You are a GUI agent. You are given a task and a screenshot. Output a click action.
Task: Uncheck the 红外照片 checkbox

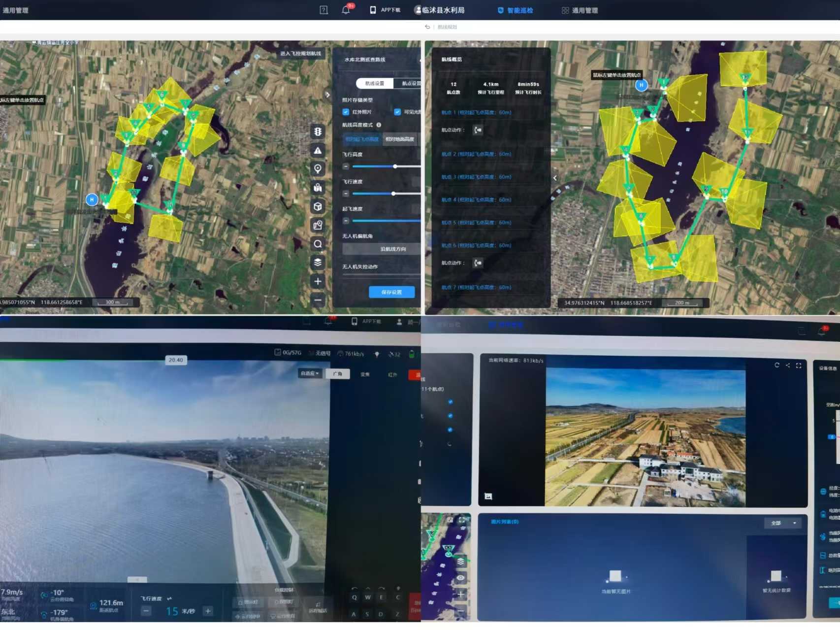click(x=346, y=112)
